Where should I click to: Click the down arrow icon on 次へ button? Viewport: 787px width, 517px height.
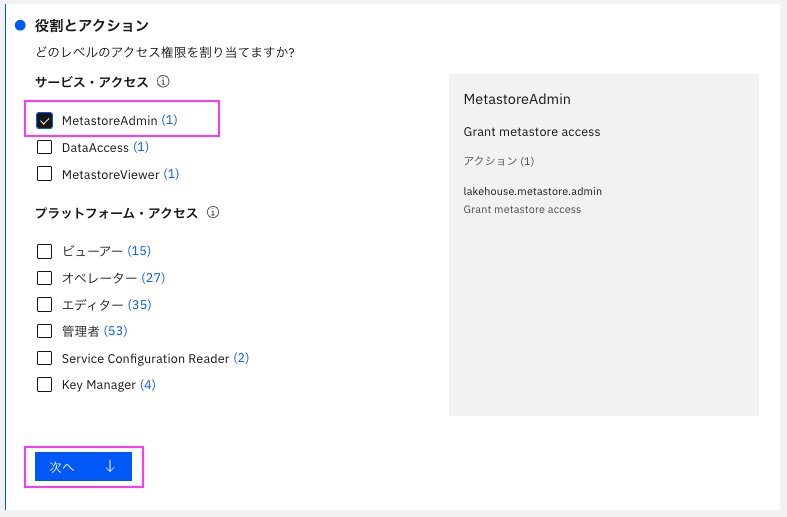(110, 466)
